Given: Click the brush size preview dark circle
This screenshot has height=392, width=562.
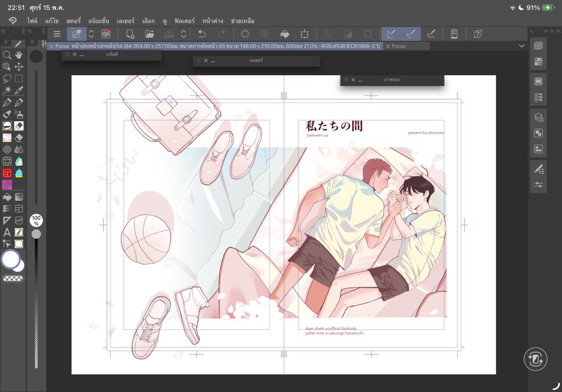Looking at the screenshot, I should (x=36, y=56).
